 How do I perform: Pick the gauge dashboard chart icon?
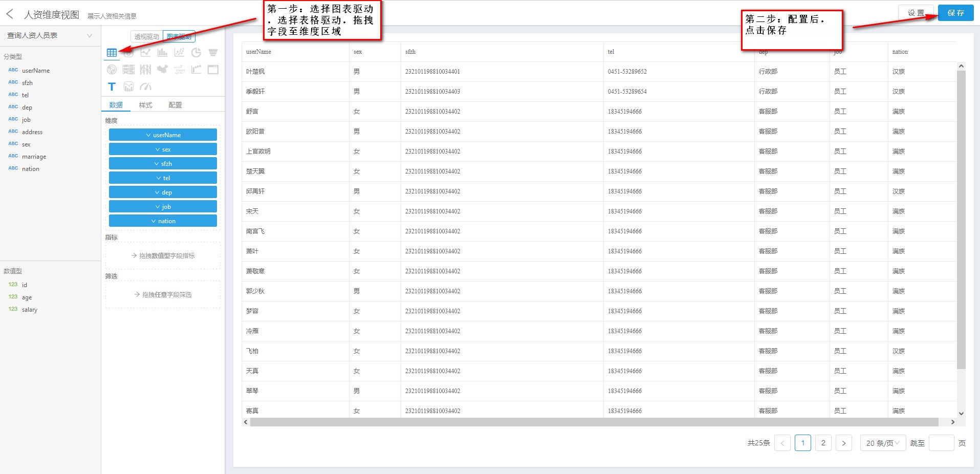pos(146,87)
